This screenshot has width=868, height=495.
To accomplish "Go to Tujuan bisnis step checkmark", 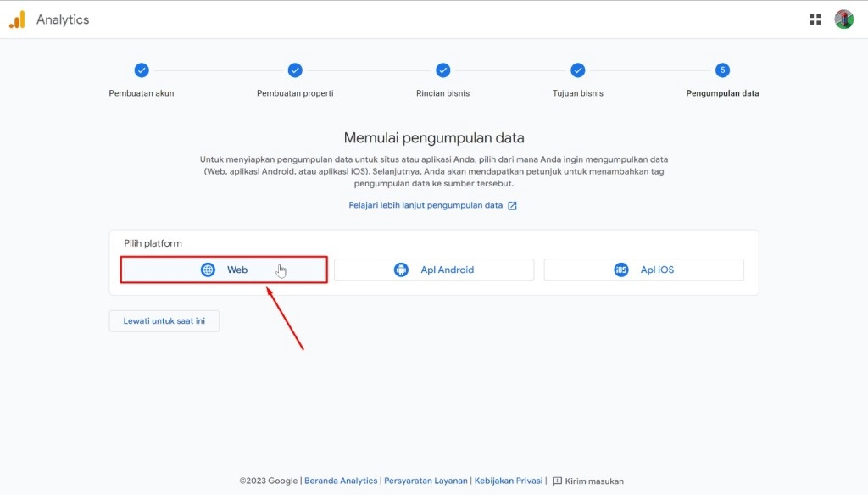I will (578, 70).
